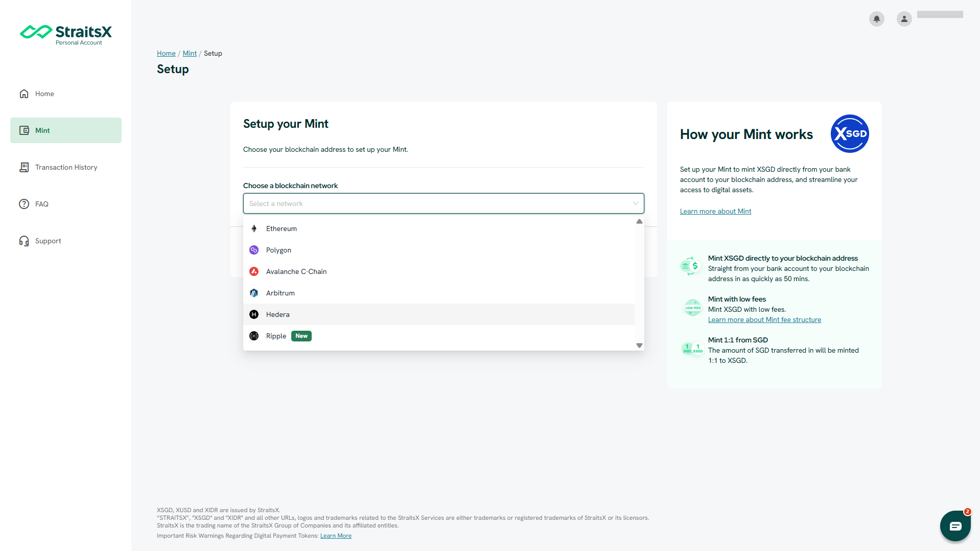
Task: Open the notifications bell
Action: click(876, 19)
